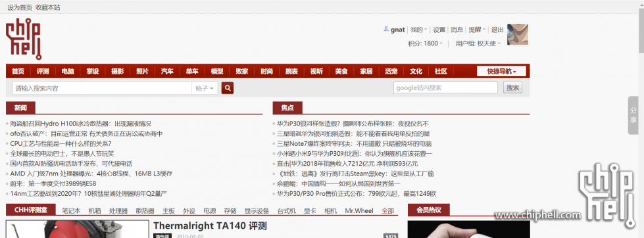Open the 三星Note7爆炸案终审判决 headline
Image resolution: width=644 pixels, height=238 pixels.
[354, 143]
